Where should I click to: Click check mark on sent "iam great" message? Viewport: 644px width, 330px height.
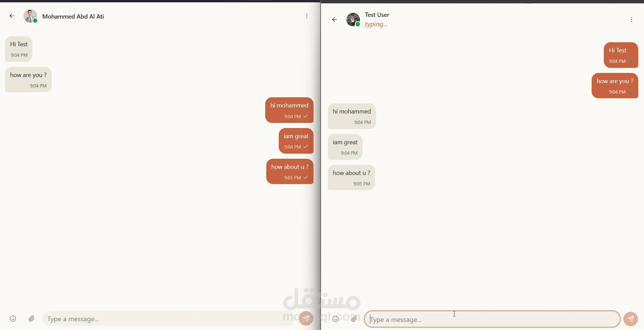point(306,147)
